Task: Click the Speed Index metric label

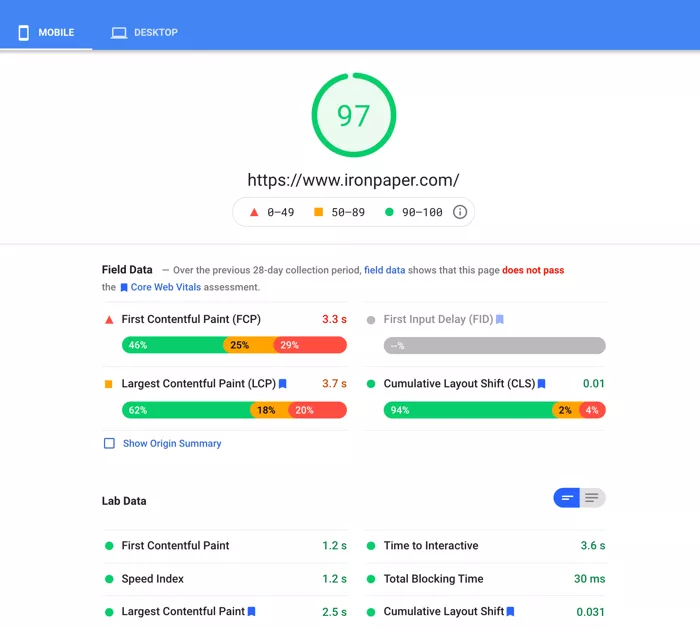Action: pyautogui.click(x=153, y=579)
